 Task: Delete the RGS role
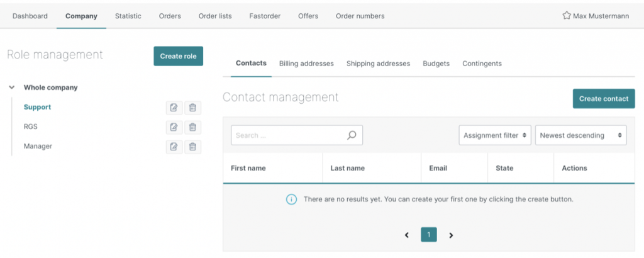(192, 127)
